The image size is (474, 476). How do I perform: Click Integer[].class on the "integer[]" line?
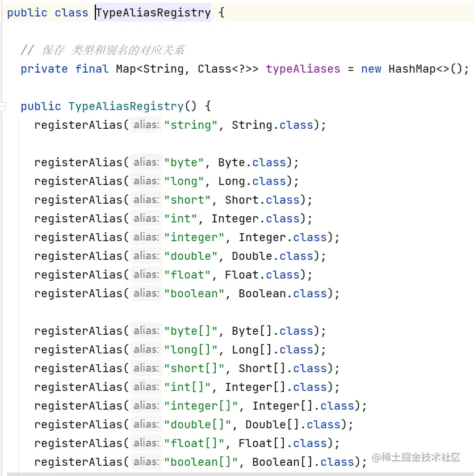[x=303, y=406]
